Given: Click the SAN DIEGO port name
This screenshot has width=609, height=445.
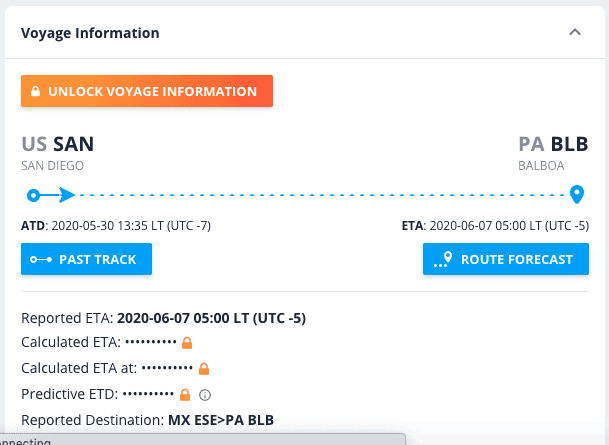Looking at the screenshot, I should click(52, 166).
